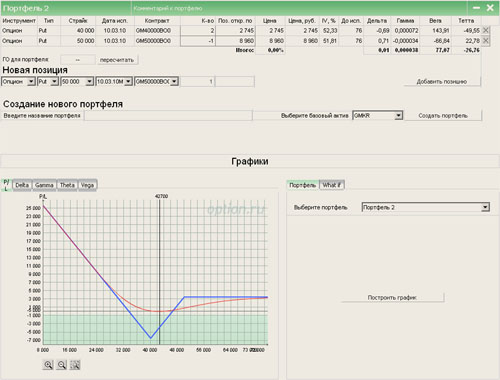This screenshot has width=500, height=380.
Task: Click the ГО для портфеля value field
Action: coord(78,60)
